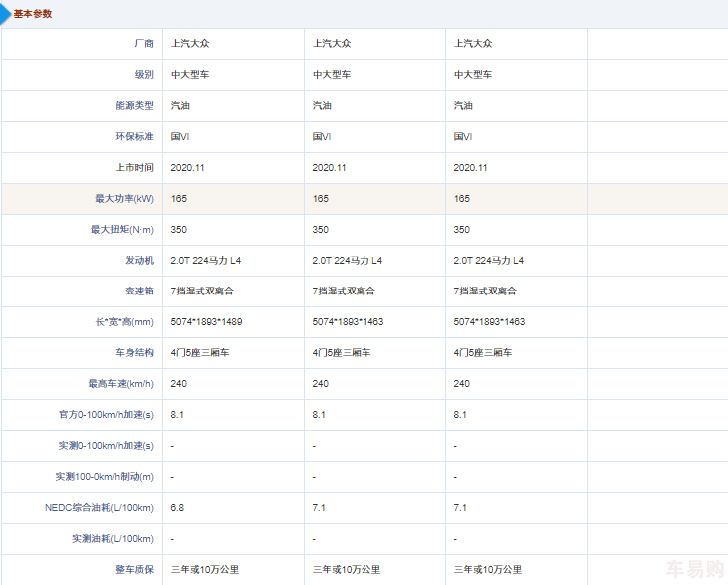The width and height of the screenshot is (728, 585).
Task: Click 2020.11 in the first vehicle column
Action: click(187, 167)
